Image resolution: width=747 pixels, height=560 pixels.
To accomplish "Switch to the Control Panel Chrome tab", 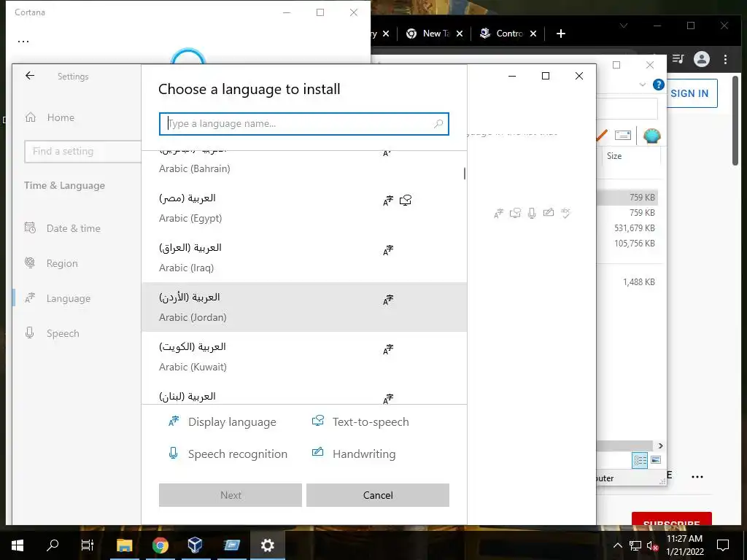I will (502, 34).
